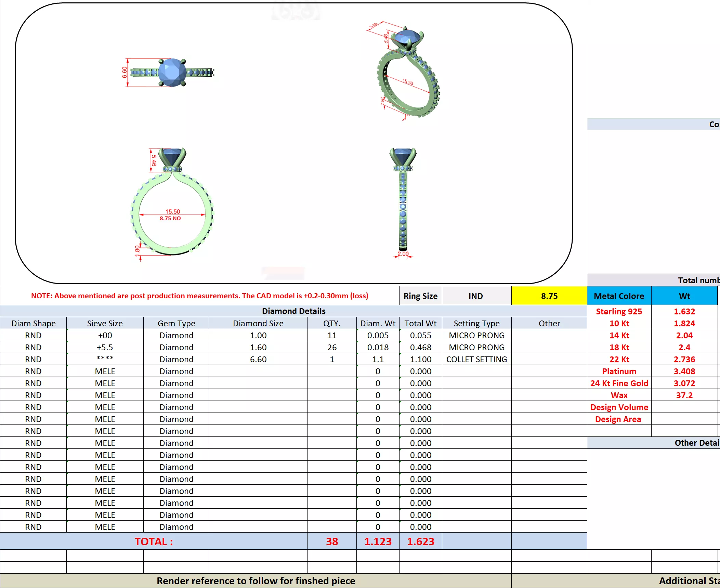Click the total quantity 38 cell

pyautogui.click(x=331, y=541)
